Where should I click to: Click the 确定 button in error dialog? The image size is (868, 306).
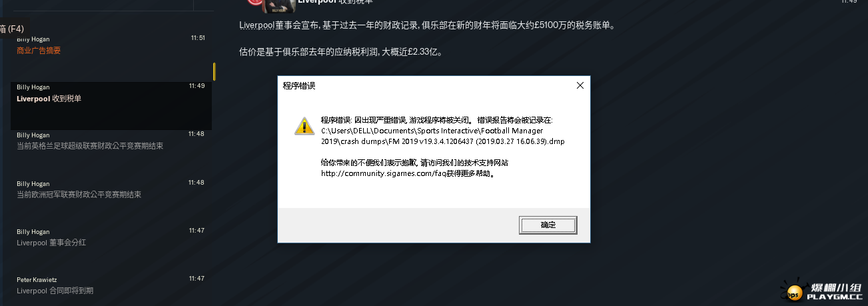[548, 225]
